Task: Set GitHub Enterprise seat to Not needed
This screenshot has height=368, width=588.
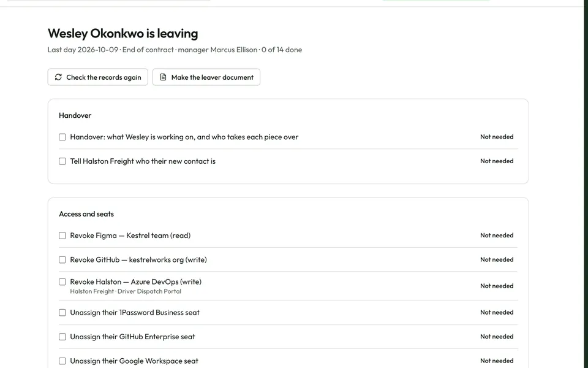Action: 497,337
